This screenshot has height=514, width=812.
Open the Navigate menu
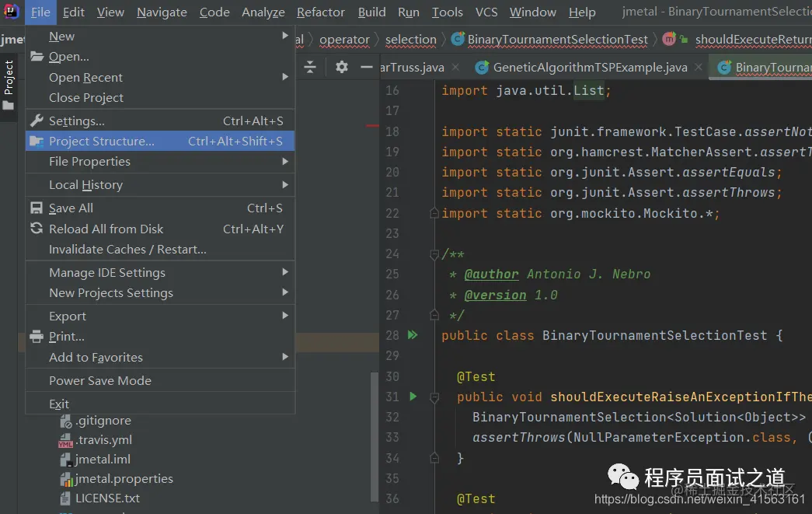[x=162, y=12]
